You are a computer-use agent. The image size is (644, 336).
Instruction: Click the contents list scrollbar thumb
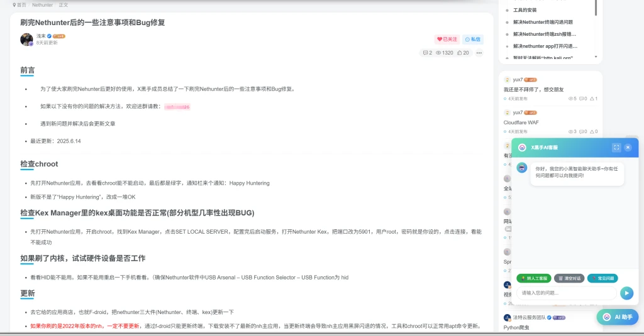click(596, 8)
